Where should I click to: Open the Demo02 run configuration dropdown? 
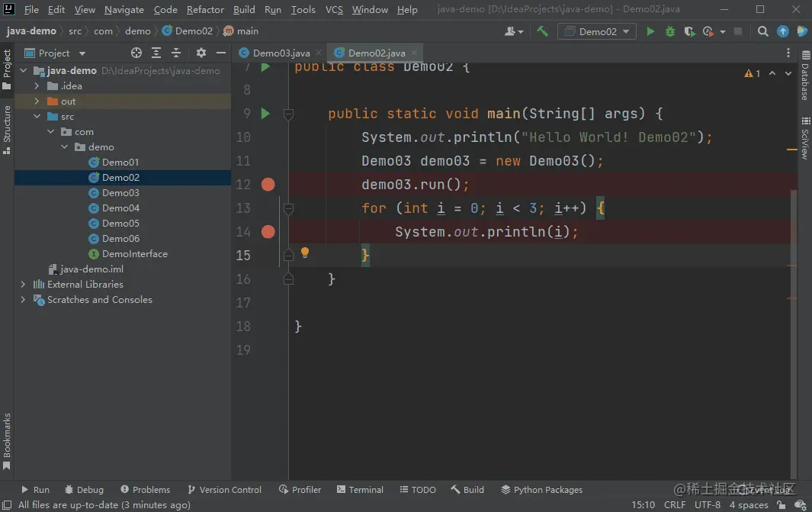(597, 31)
